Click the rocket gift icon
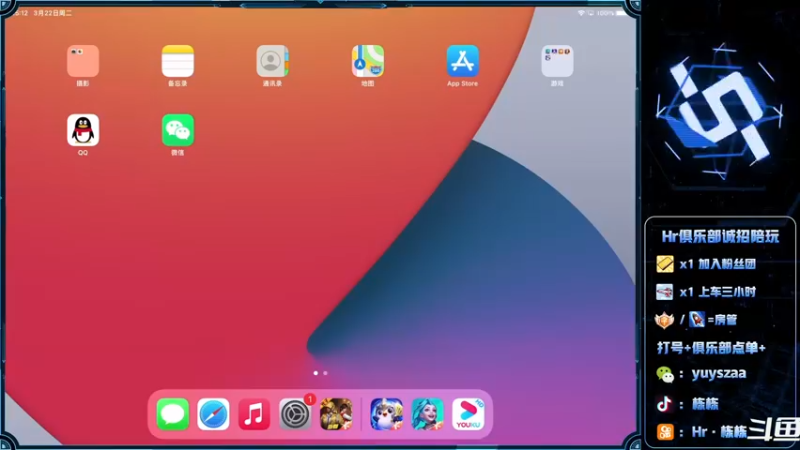This screenshot has width=800, height=450. (x=697, y=319)
